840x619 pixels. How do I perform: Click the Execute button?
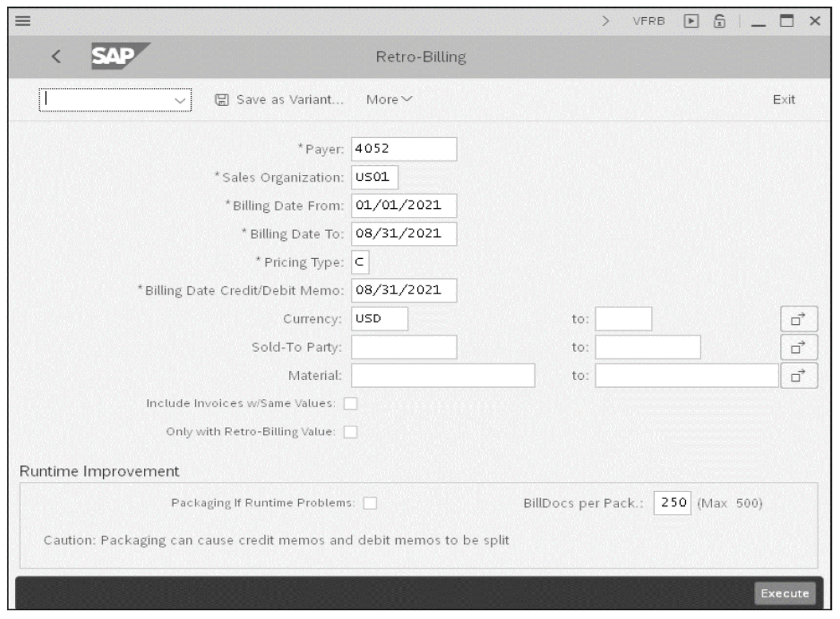click(784, 593)
